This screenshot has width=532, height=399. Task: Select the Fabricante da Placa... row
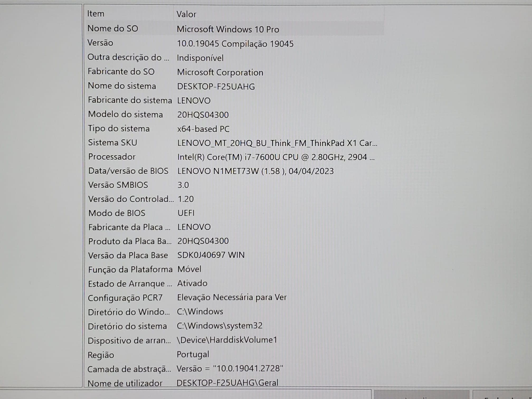235,227
